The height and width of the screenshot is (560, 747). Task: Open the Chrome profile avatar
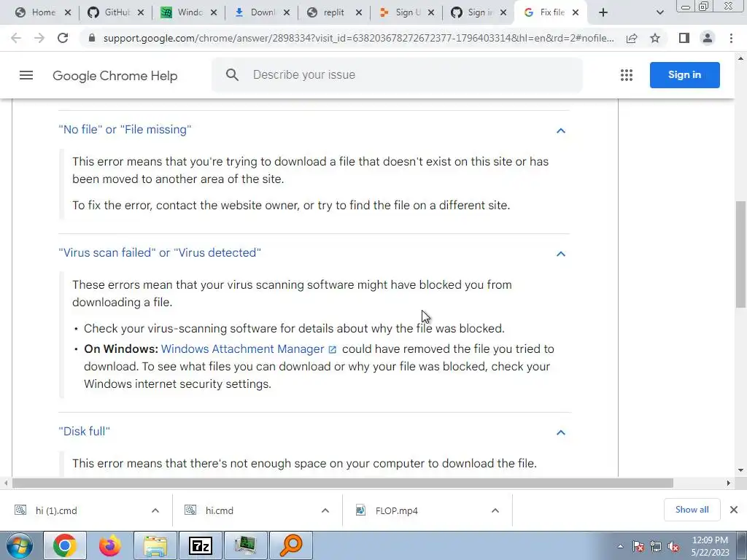click(x=708, y=38)
